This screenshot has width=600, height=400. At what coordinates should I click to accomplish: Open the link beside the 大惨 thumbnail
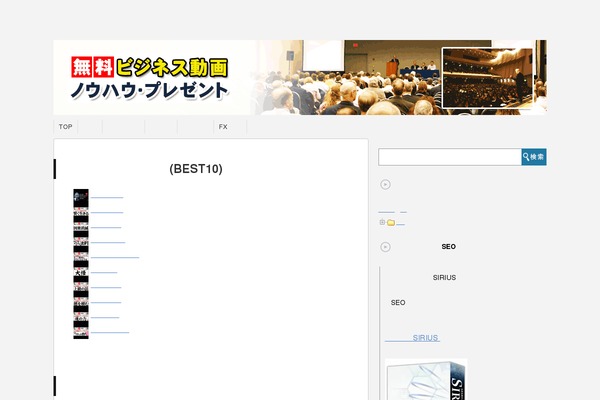[104, 273]
